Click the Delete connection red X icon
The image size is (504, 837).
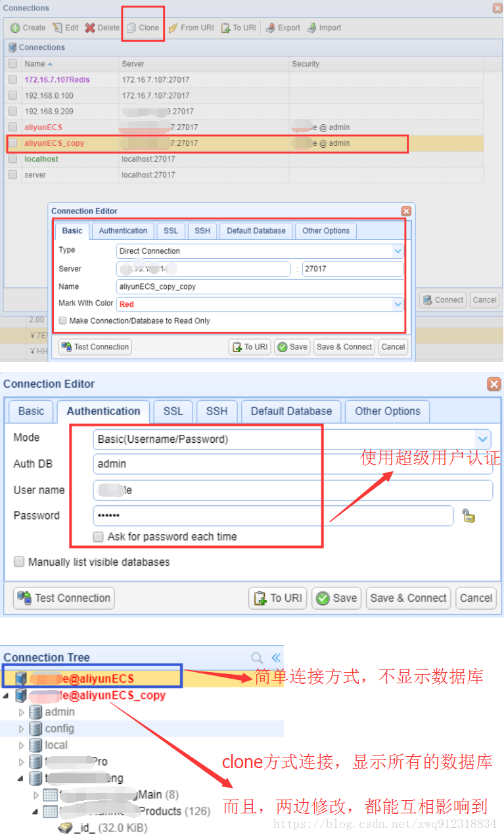click(x=89, y=28)
